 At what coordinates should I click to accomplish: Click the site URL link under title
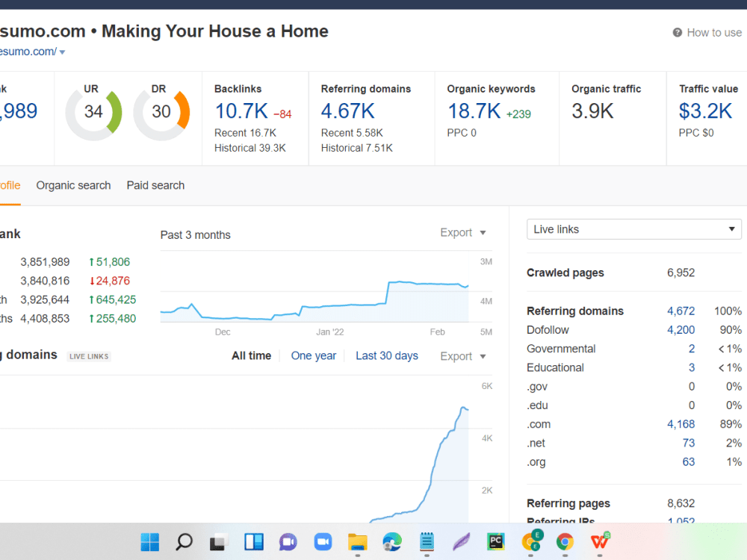pyautogui.click(x=28, y=52)
